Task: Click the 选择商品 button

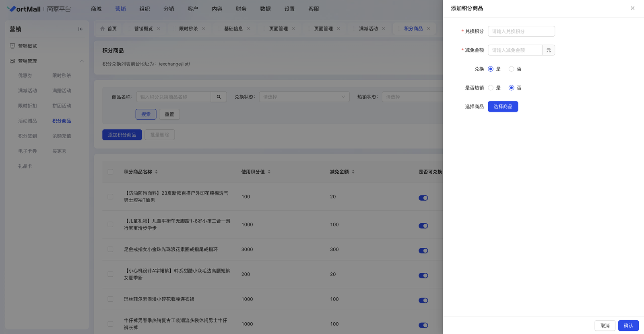Action: coord(503,106)
